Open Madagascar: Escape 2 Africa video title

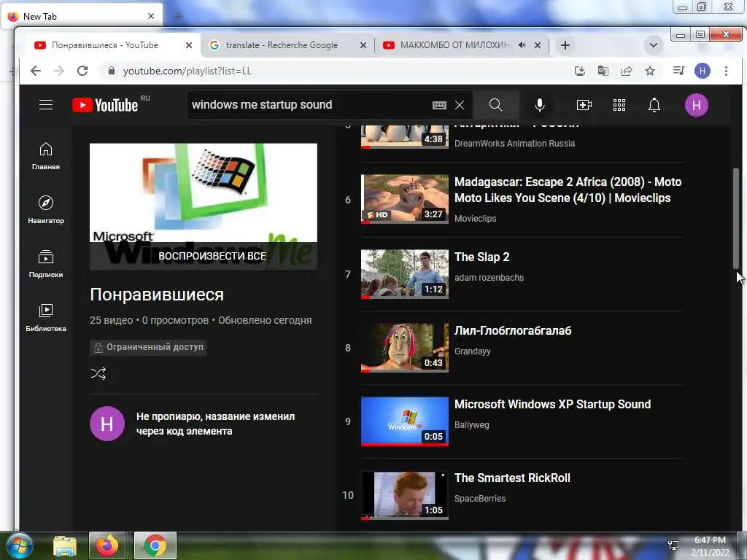[x=568, y=190]
